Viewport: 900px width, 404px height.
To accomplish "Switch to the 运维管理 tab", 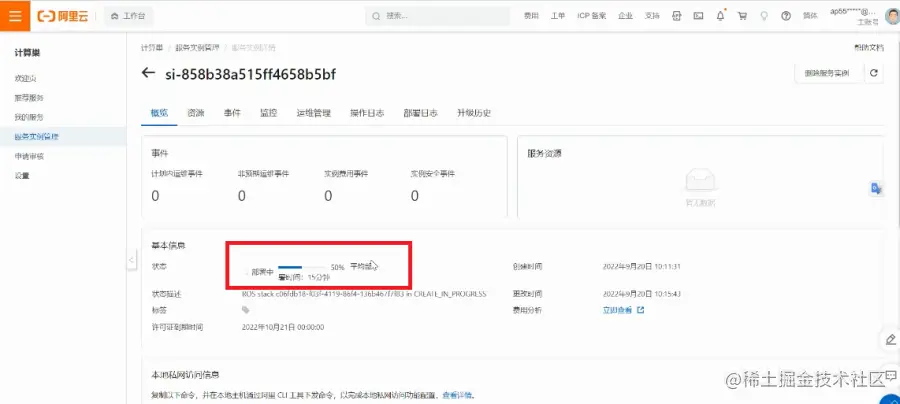I will pyautogui.click(x=313, y=113).
